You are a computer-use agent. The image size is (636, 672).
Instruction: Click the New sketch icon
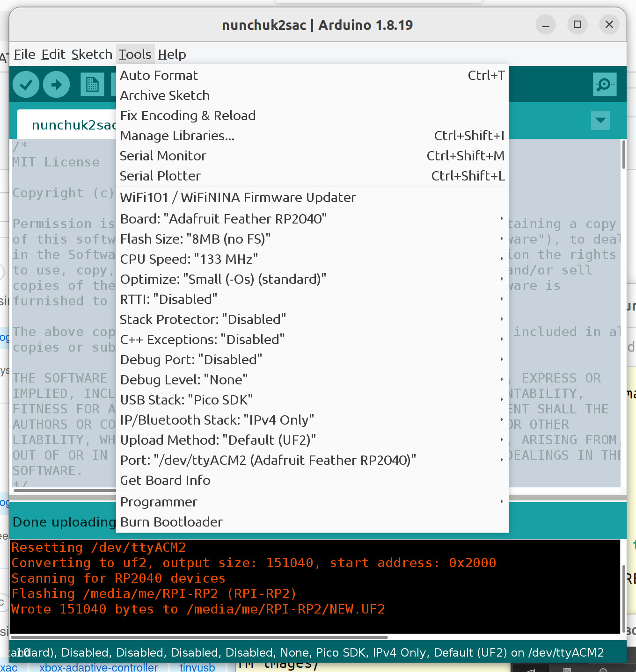92,85
